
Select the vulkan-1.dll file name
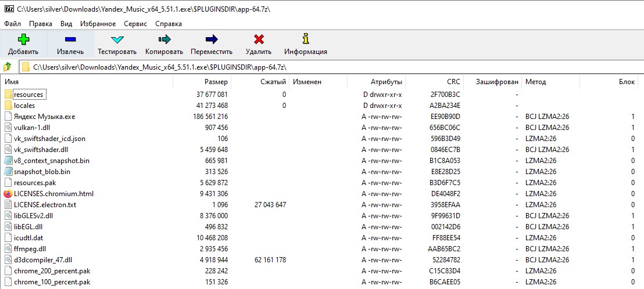31,128
